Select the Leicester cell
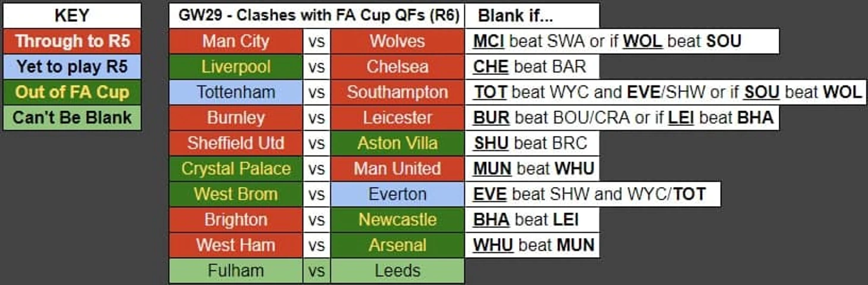 pyautogui.click(x=397, y=118)
